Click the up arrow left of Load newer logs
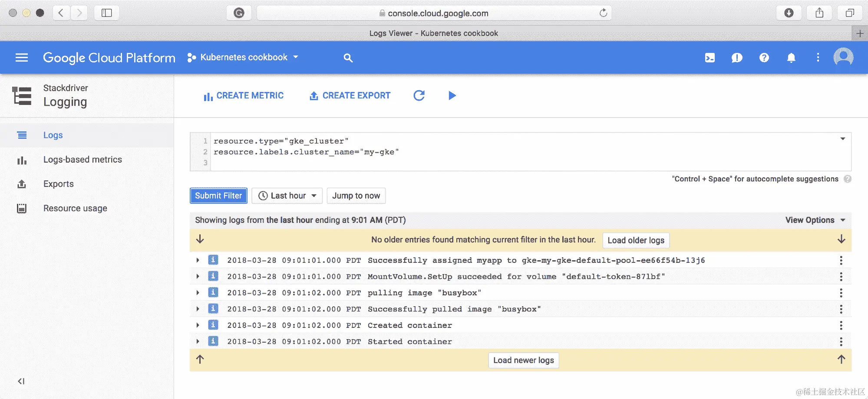Screen dimensions: 868x399 click(200, 360)
